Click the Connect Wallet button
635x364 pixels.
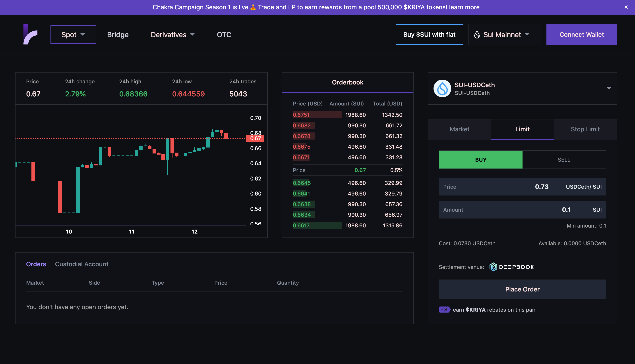(581, 34)
